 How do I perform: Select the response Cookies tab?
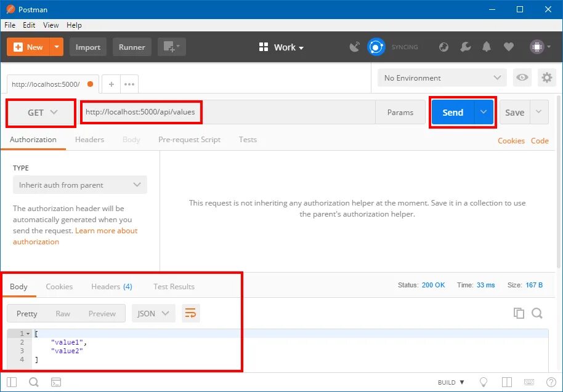(x=59, y=287)
